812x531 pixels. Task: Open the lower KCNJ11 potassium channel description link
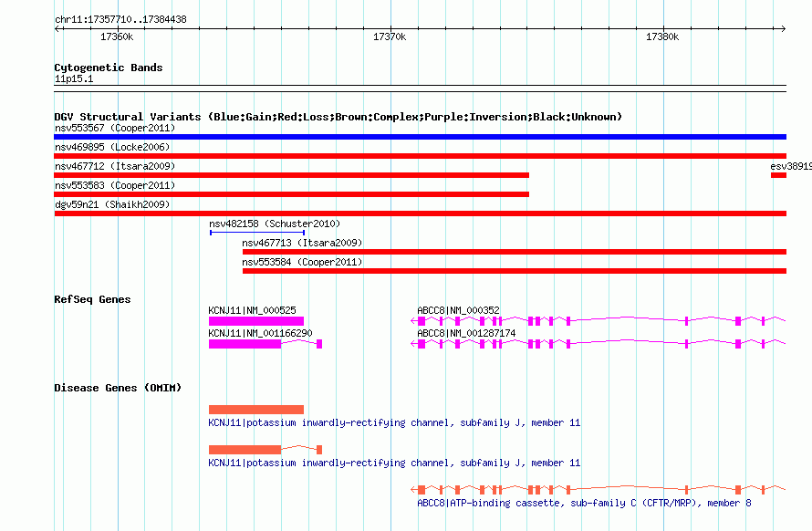(394, 463)
